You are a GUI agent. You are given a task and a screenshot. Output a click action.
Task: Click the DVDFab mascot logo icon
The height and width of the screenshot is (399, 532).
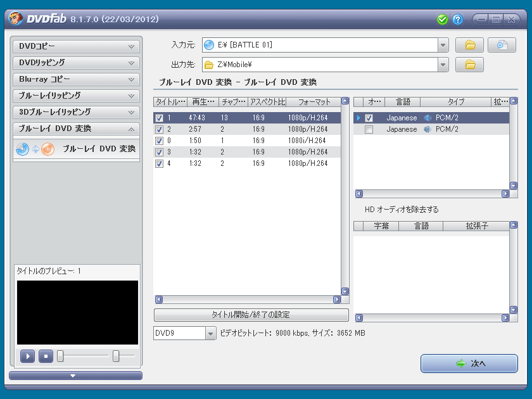point(16,18)
